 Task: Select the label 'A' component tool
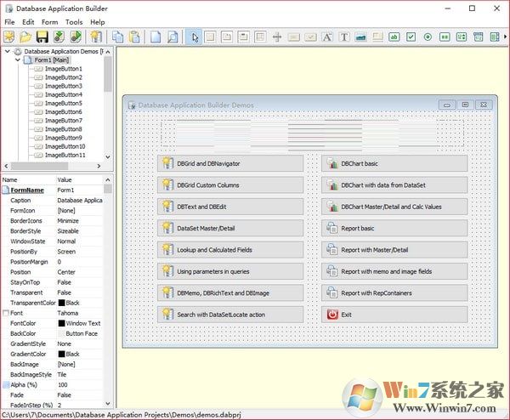pyautogui.click(x=327, y=37)
